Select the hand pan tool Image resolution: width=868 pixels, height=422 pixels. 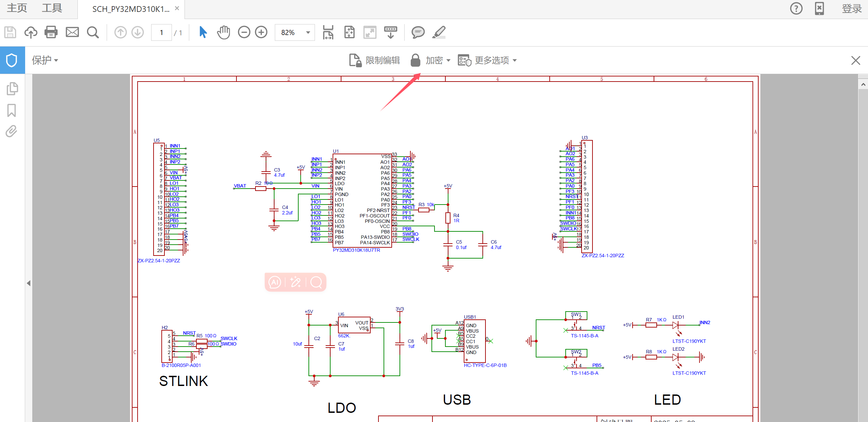pyautogui.click(x=224, y=32)
